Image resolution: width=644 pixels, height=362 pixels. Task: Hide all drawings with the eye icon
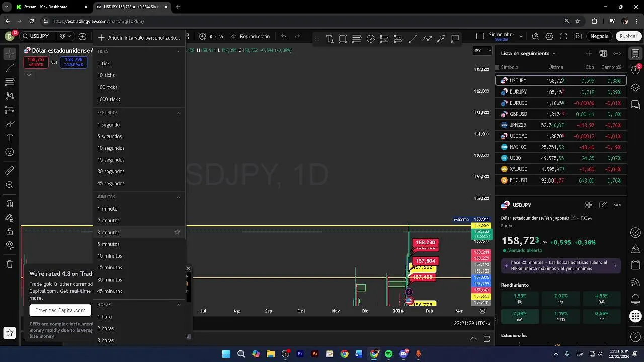point(10,245)
